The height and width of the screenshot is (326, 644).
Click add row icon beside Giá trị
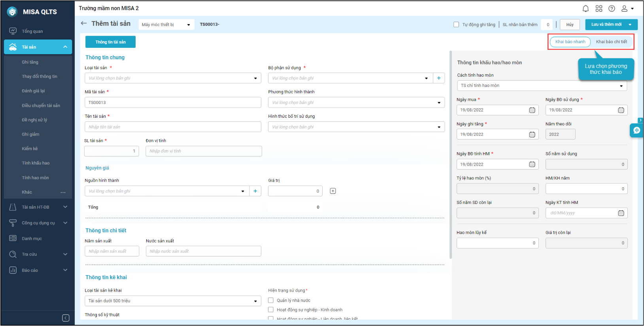coord(333,191)
